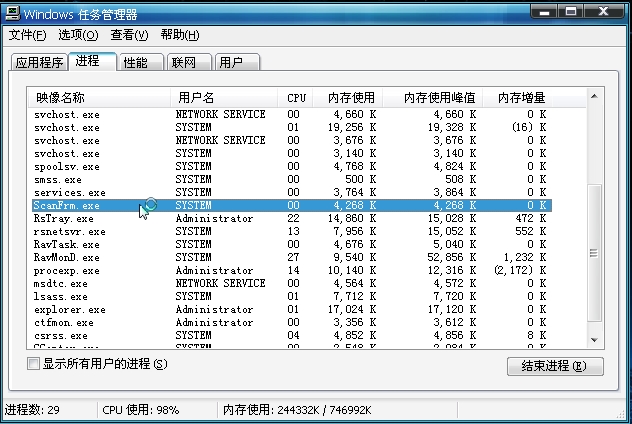Click the vertical scrollbar thumb
The height and width of the screenshot is (424, 632).
coord(594,253)
